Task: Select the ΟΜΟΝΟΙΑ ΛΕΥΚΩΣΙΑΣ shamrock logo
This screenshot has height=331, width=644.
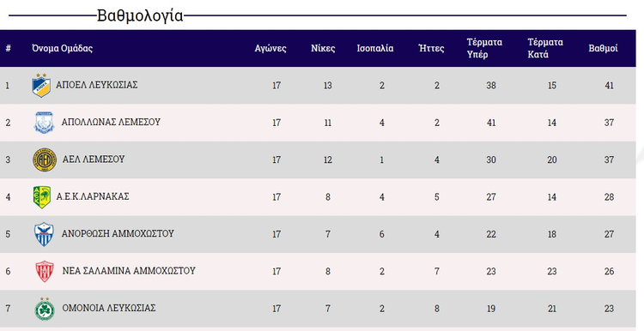Action: pyautogui.click(x=45, y=309)
